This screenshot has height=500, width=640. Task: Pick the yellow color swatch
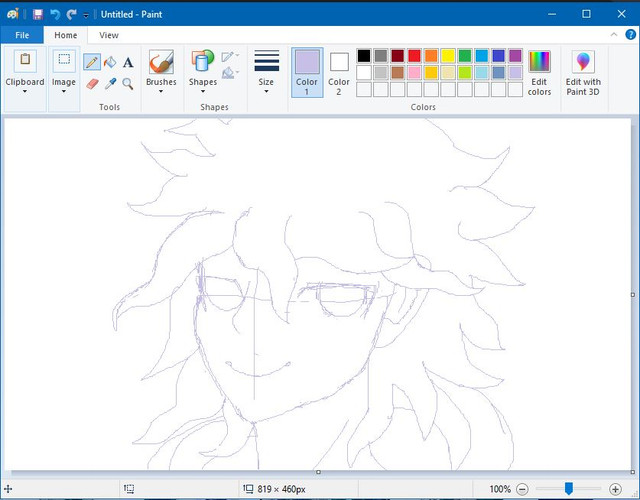coord(448,56)
